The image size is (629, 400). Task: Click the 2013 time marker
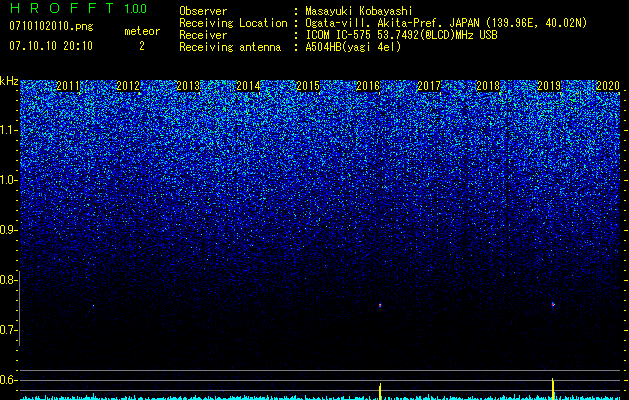tap(188, 86)
